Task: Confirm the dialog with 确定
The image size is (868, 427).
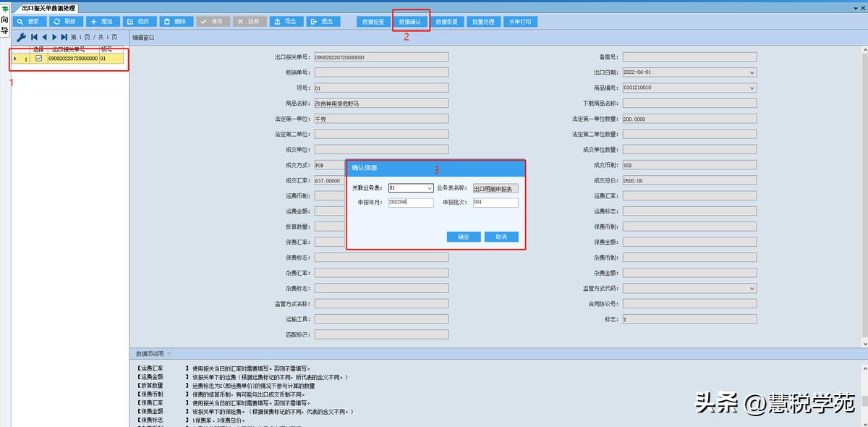Action: click(x=464, y=237)
